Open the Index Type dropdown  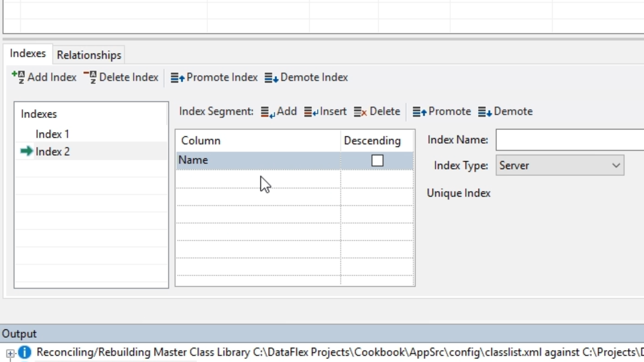pos(559,165)
